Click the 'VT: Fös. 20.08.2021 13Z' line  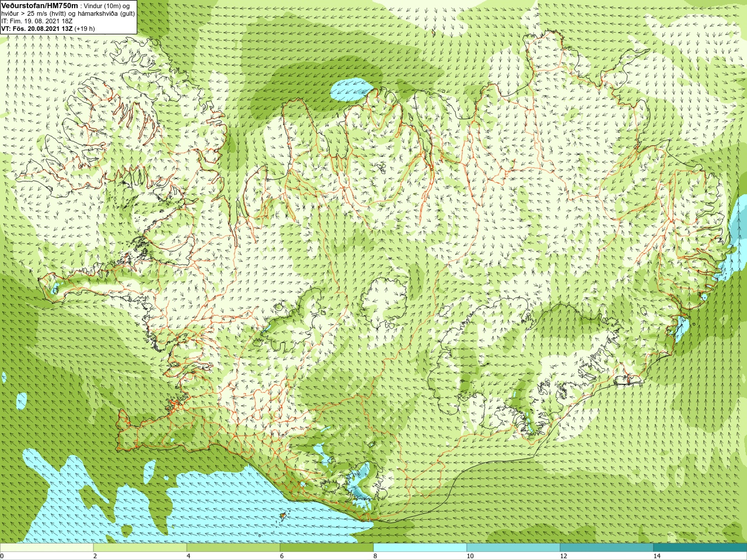pyautogui.click(x=37, y=29)
